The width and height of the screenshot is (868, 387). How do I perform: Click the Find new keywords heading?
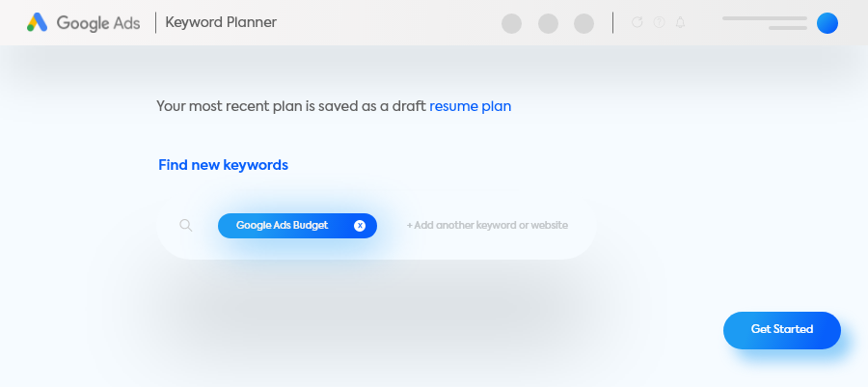tap(223, 165)
